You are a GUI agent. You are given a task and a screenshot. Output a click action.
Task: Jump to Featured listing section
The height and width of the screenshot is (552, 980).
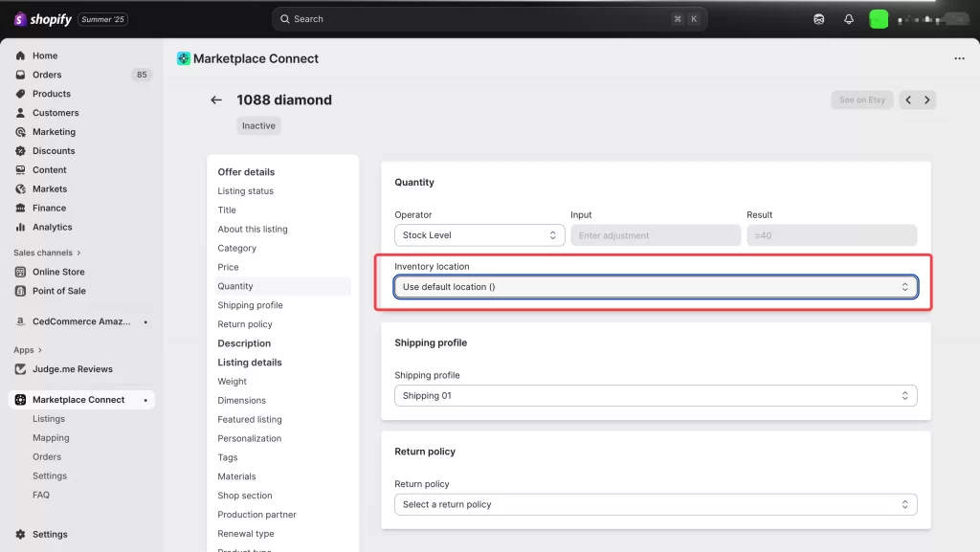[250, 420]
